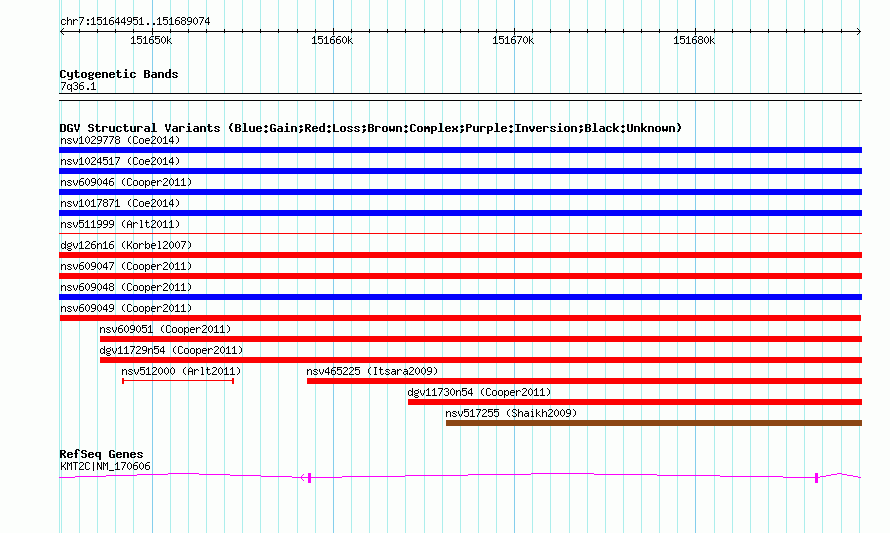Open the DGV Structural Variants track title
Image resolution: width=890 pixels, height=533 pixels.
[371, 128]
